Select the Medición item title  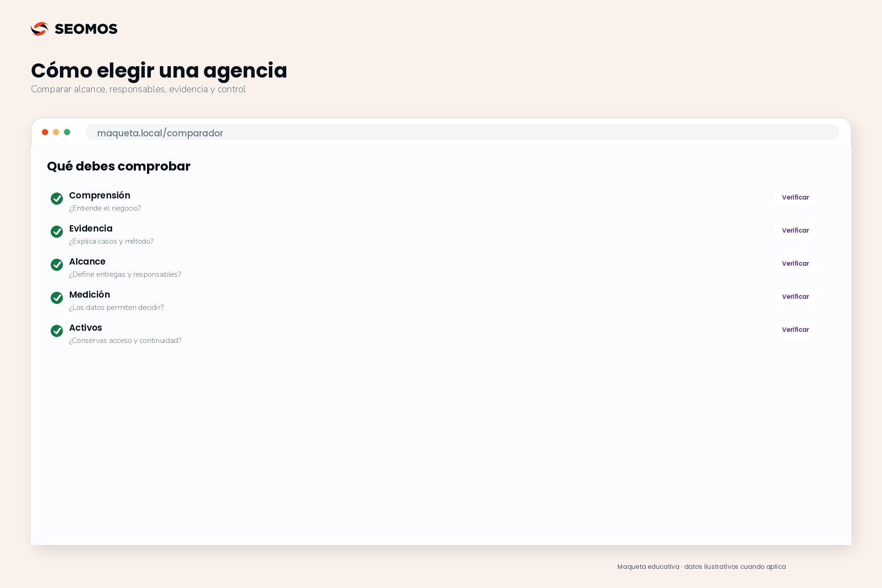tap(90, 294)
